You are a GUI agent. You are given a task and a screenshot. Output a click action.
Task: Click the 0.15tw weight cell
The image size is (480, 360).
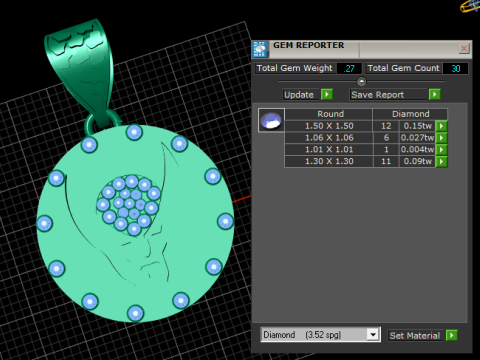click(x=417, y=126)
